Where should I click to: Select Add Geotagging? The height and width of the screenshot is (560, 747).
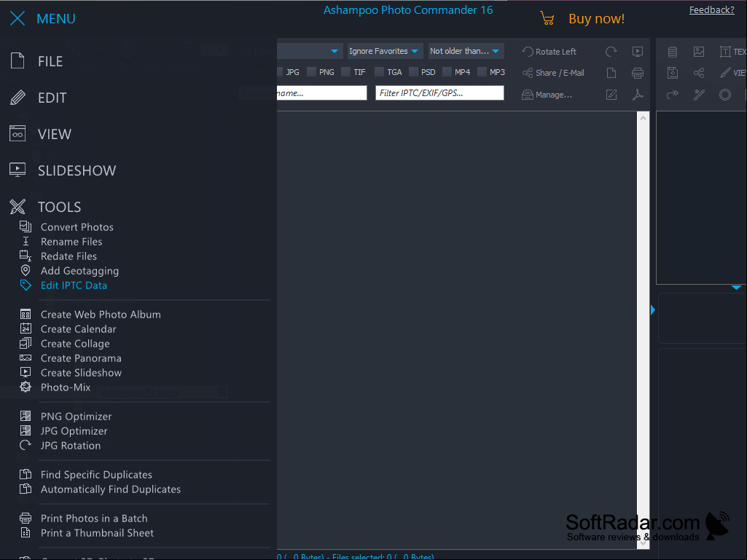[79, 271]
